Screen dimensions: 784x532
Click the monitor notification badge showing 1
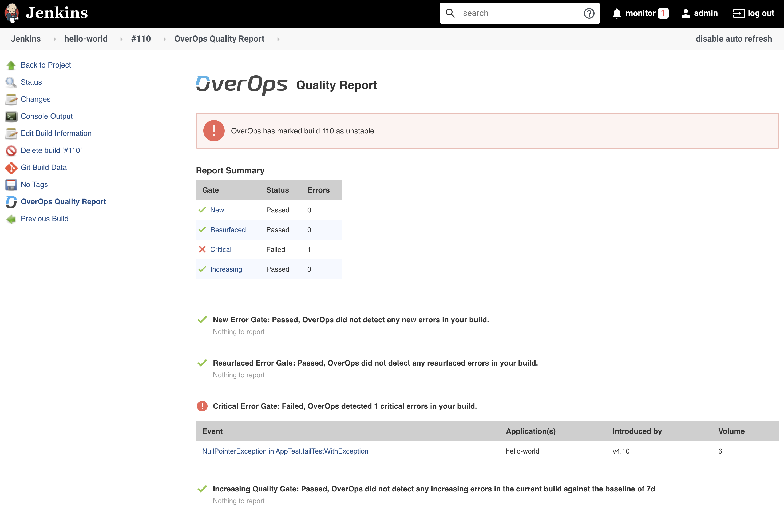click(x=663, y=14)
